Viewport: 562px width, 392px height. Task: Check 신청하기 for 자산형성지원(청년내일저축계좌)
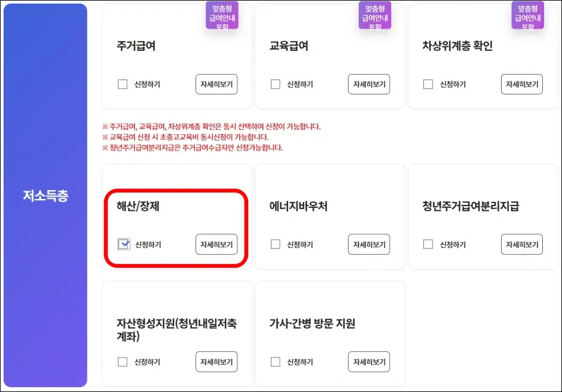[123, 362]
